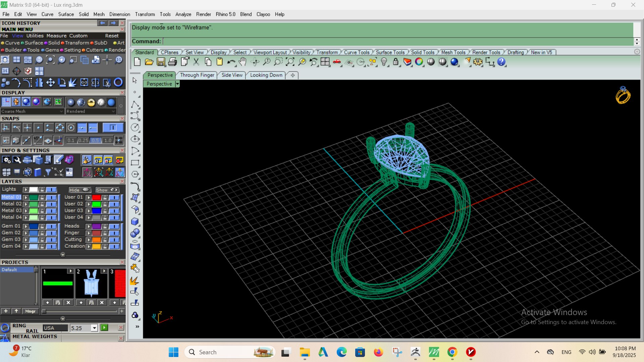This screenshot has width=644, height=362.
Task: Open the Curve menu in menu bar
Action: 47,14
